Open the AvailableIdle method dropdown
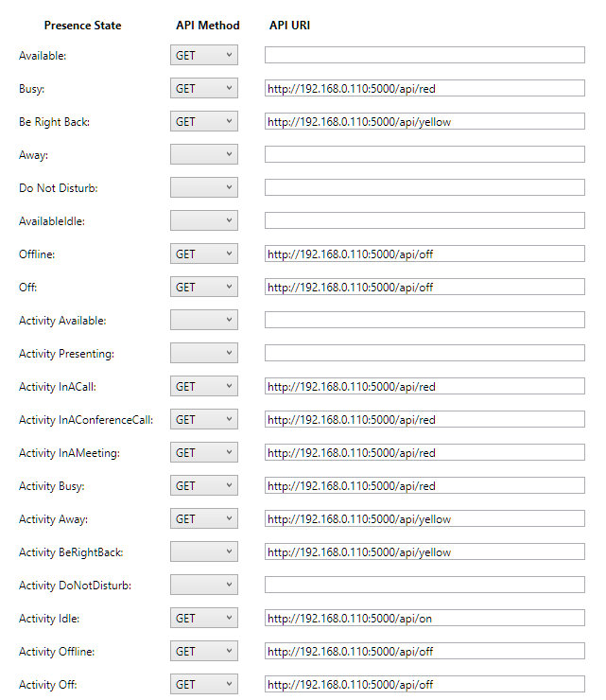This screenshot has width=606, height=700. point(204,220)
